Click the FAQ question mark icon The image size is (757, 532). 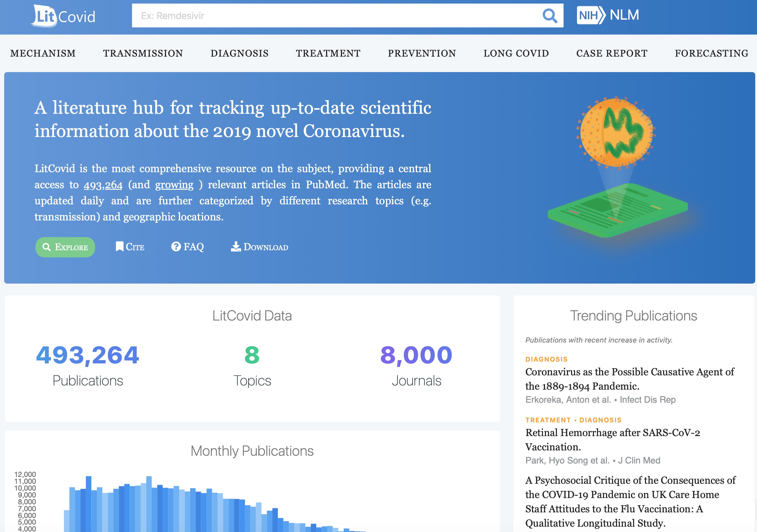click(x=176, y=247)
